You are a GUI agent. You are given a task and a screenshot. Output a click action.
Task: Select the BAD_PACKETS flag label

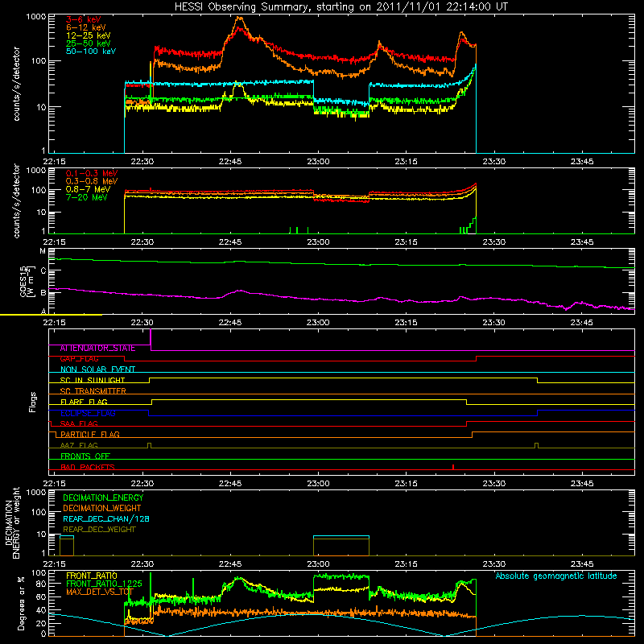click(x=88, y=467)
